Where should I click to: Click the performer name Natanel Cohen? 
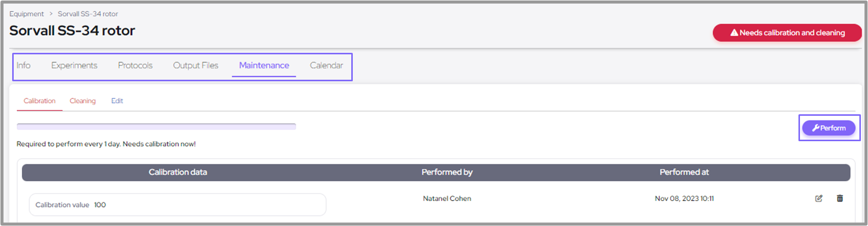pyautogui.click(x=447, y=199)
